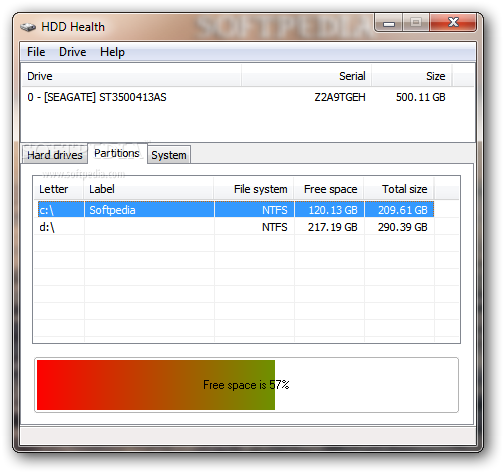Select the SEAGATE ST3500413AS drive row
Viewport: 504px width, 473px height.
pyautogui.click(x=237, y=97)
